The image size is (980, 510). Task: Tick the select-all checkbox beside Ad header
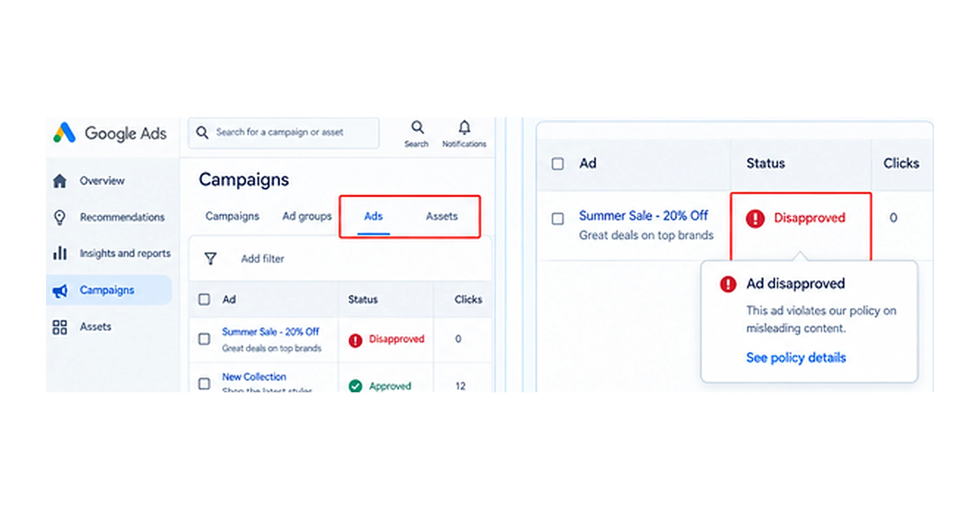pos(204,300)
